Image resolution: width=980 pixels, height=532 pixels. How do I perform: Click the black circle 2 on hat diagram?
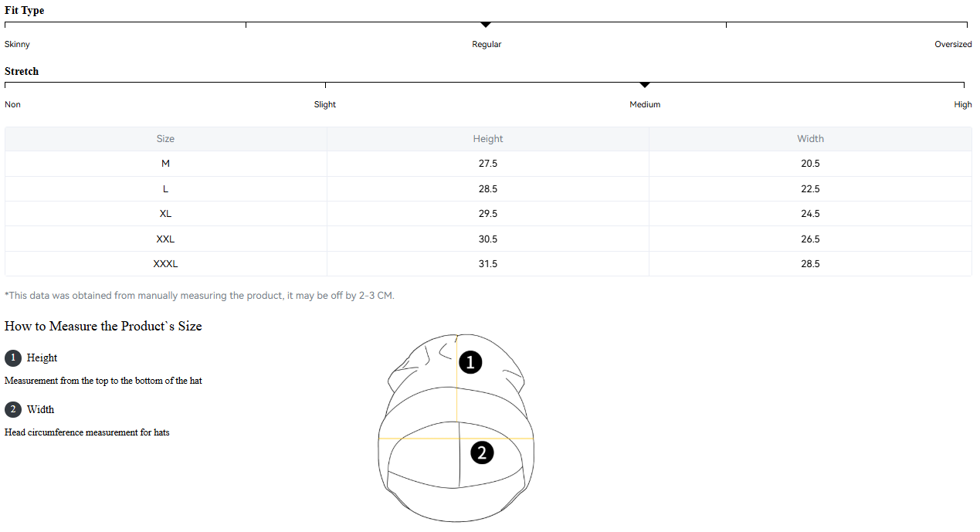coord(482,452)
